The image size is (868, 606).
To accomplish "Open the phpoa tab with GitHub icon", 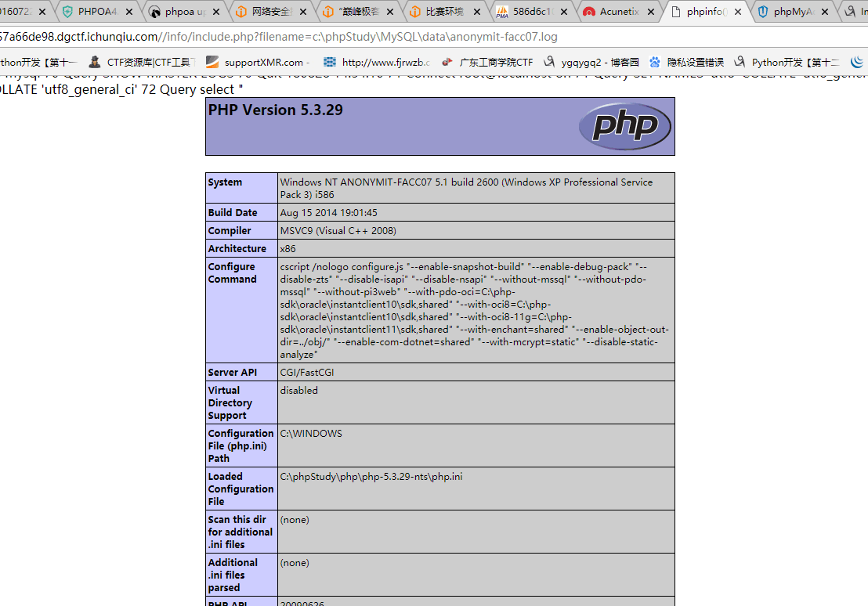I will point(184,12).
